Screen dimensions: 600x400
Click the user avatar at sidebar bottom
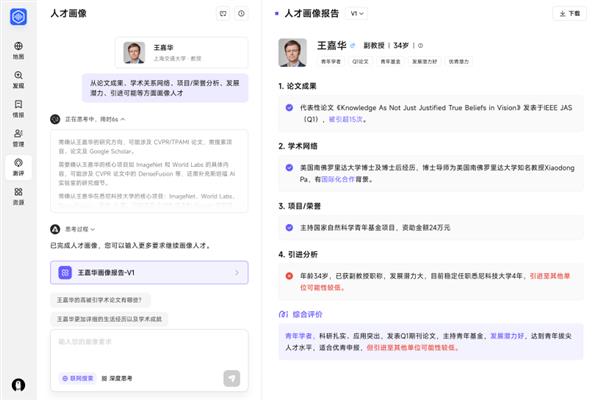coord(18,385)
